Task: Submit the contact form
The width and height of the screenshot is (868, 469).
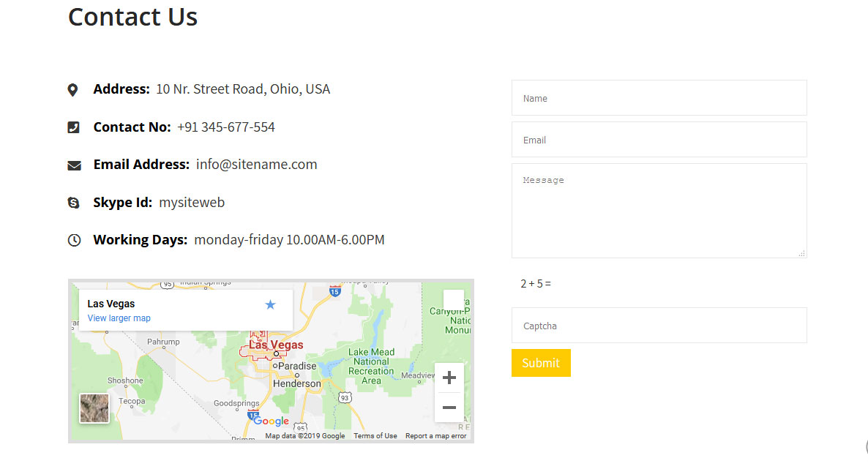Action: (x=541, y=363)
